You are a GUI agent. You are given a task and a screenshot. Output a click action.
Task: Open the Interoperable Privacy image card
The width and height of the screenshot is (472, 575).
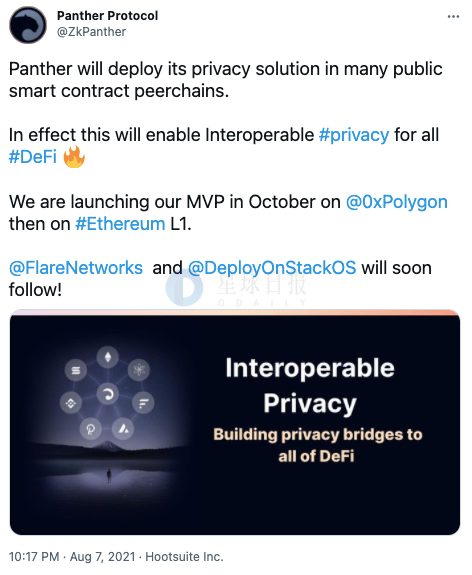[235, 422]
